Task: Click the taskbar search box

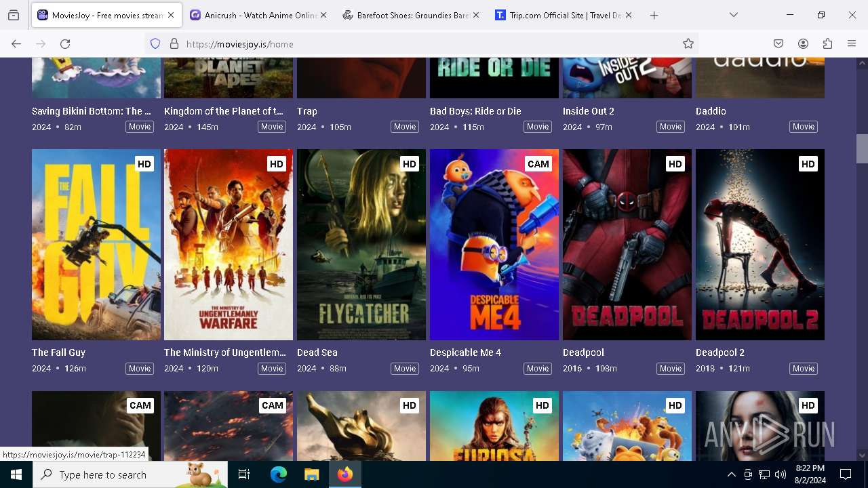Action: (130, 474)
